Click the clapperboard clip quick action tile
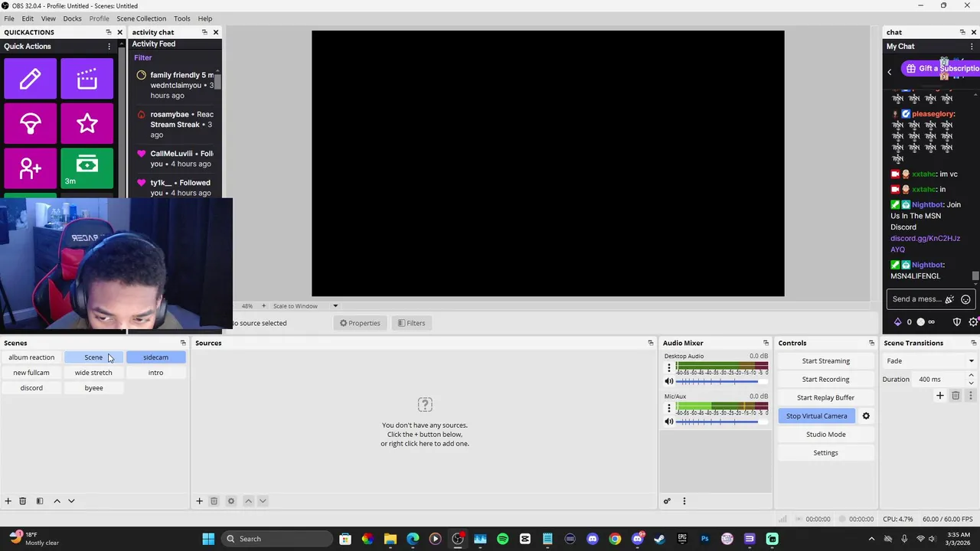This screenshot has height=551, width=980. pyautogui.click(x=87, y=79)
